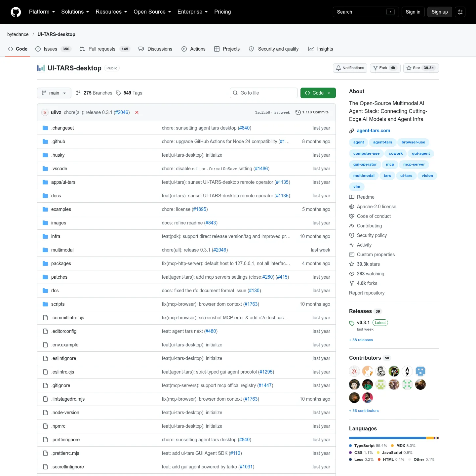The width and height of the screenshot is (476, 476).
Task: Click the Sign up button
Action: point(440,12)
